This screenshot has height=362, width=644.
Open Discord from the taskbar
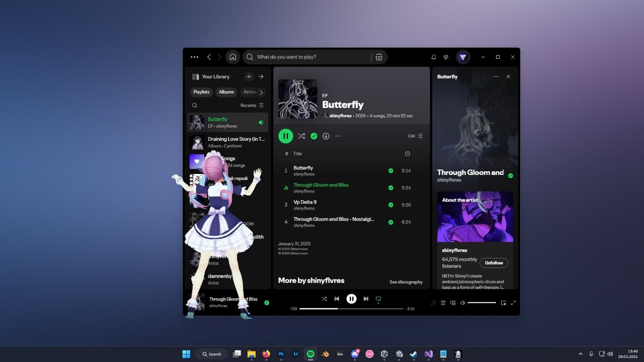355,354
